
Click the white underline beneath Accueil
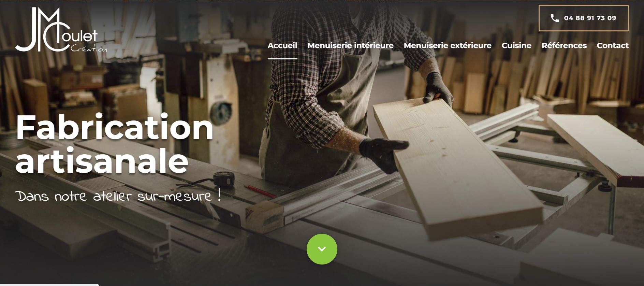pos(282,59)
